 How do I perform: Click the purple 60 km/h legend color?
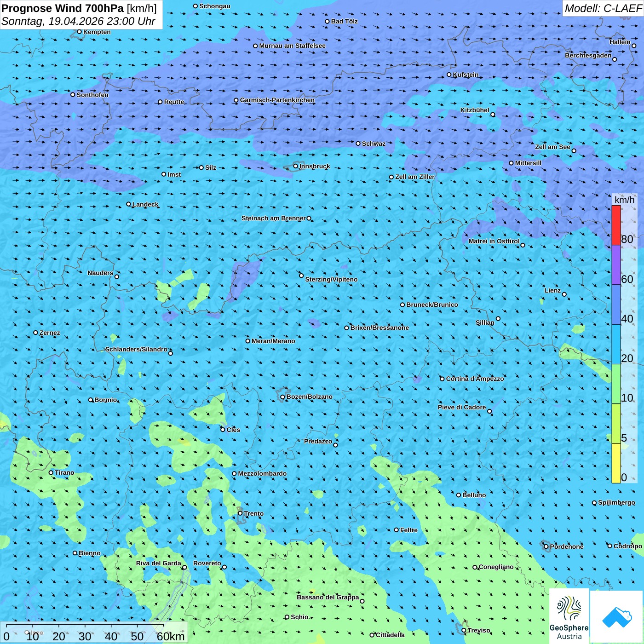[x=616, y=265]
